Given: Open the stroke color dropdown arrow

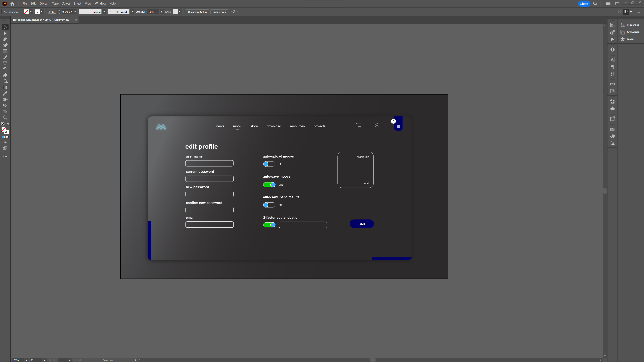Looking at the screenshot, I should pyautogui.click(x=42, y=12).
